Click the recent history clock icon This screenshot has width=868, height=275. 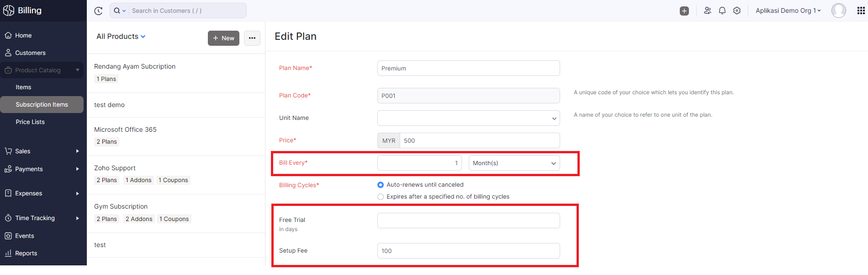pyautogui.click(x=98, y=11)
